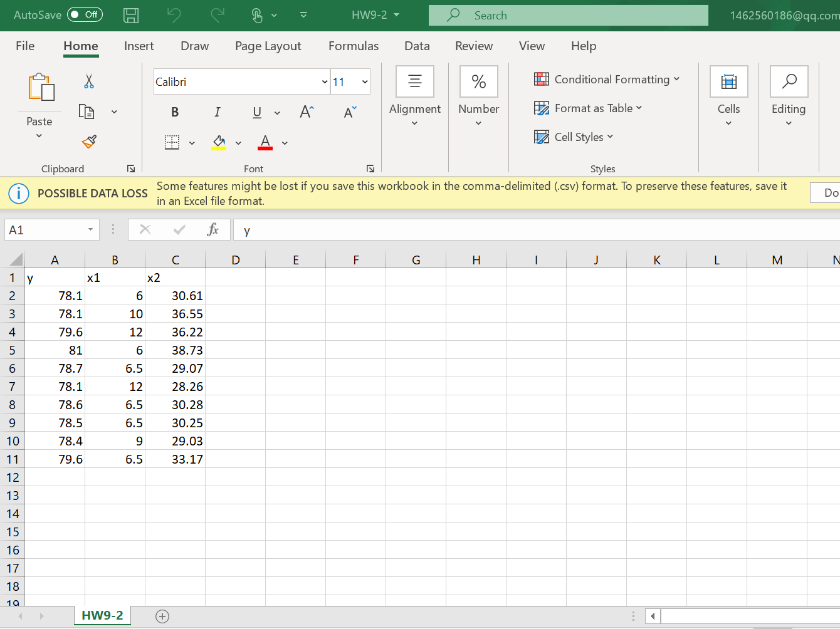Click the Don't show again button on warning bar
This screenshot has height=629, width=840.
pyautogui.click(x=827, y=193)
